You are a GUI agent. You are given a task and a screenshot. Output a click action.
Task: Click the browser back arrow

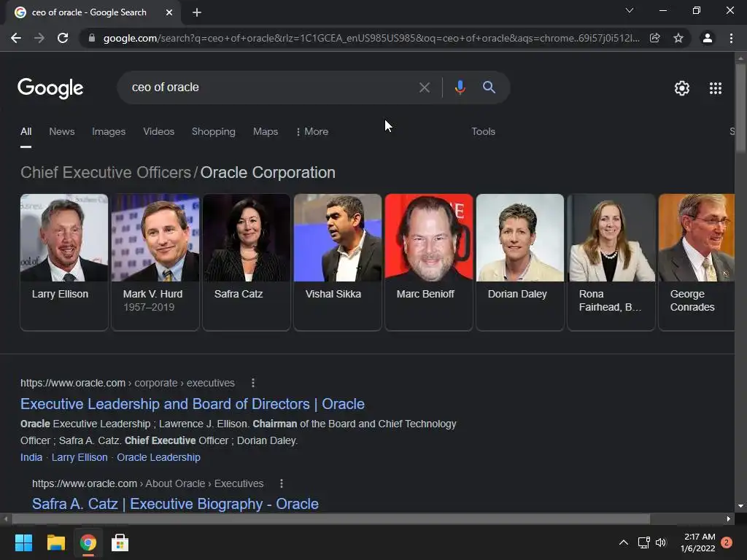[x=16, y=38]
